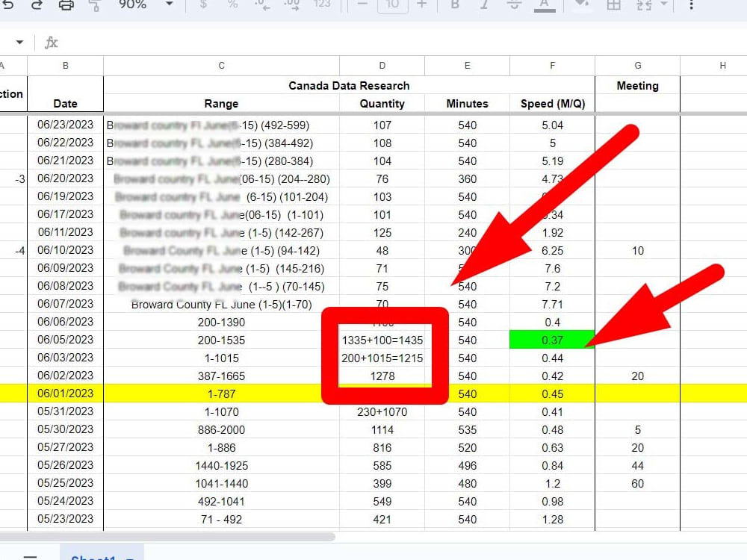
Task: Decrease font size with the minus button
Action: tap(362, 4)
